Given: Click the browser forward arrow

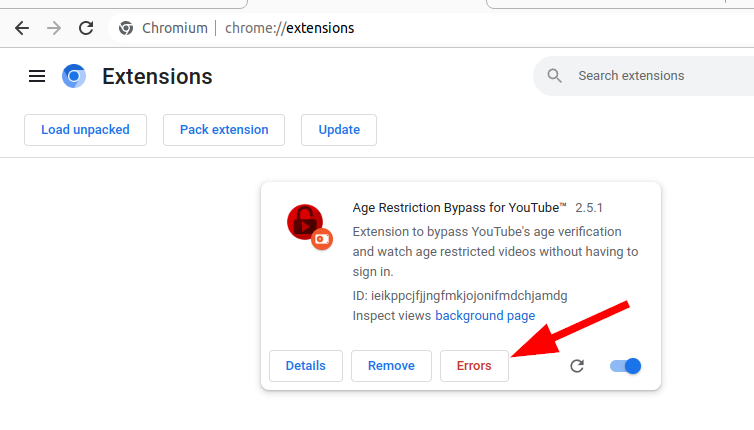Looking at the screenshot, I should click(x=54, y=28).
